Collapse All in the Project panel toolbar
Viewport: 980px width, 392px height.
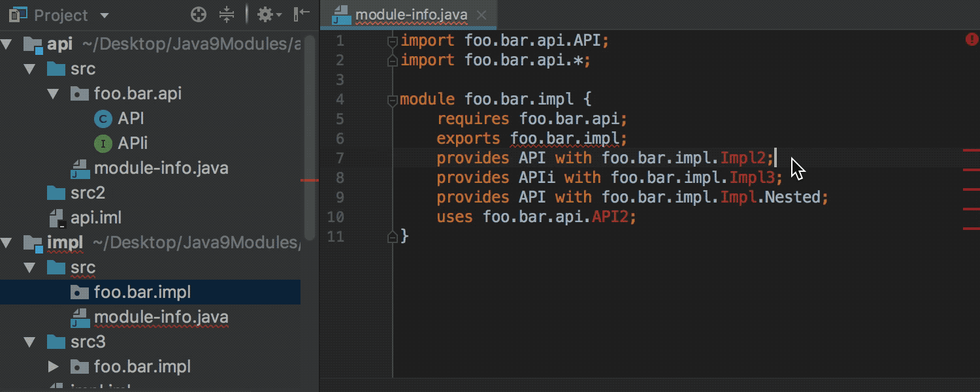226,14
